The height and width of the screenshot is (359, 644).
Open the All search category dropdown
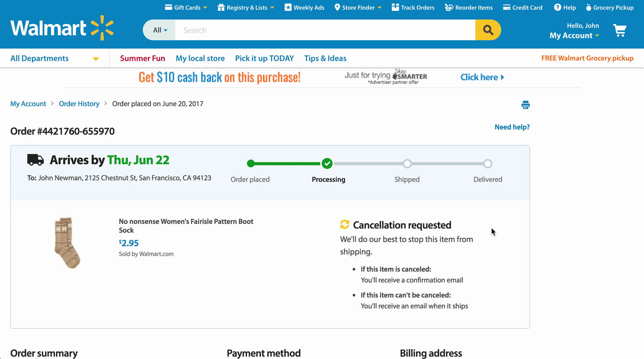click(160, 30)
